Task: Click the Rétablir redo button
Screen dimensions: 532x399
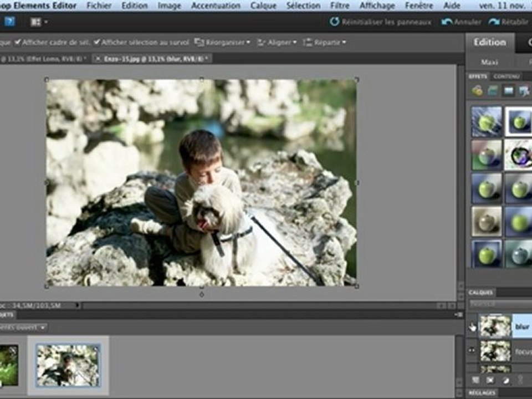Action: click(x=508, y=22)
